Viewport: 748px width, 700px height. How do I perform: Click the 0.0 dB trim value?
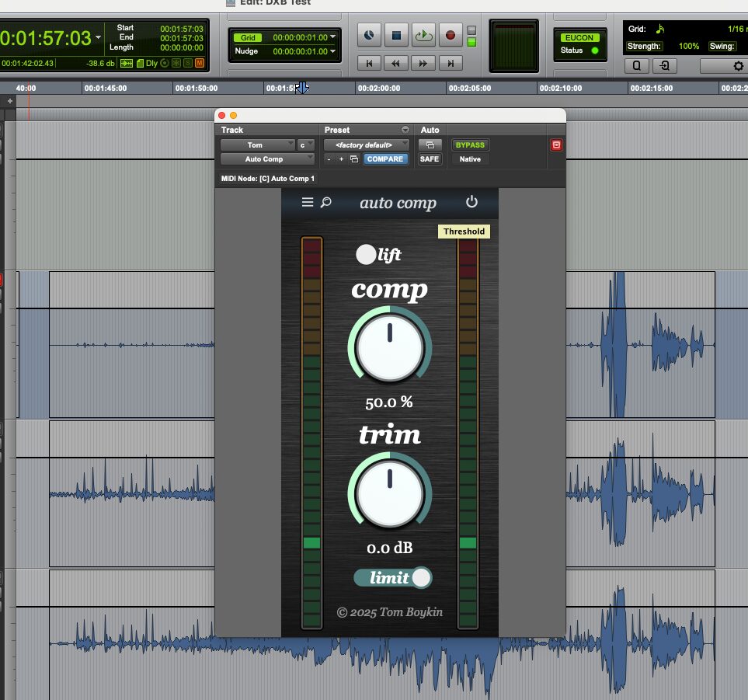click(x=390, y=548)
